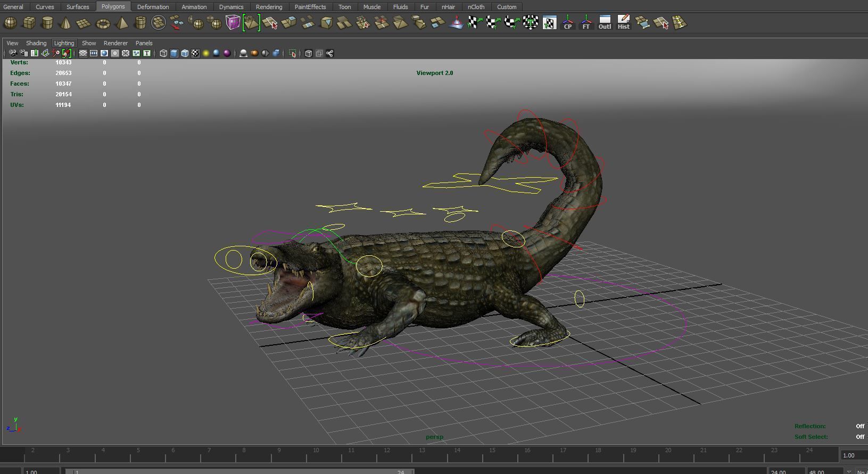Image resolution: width=868 pixels, height=474 pixels.
Task: Click the Extrude shelf icon
Action: point(289,23)
